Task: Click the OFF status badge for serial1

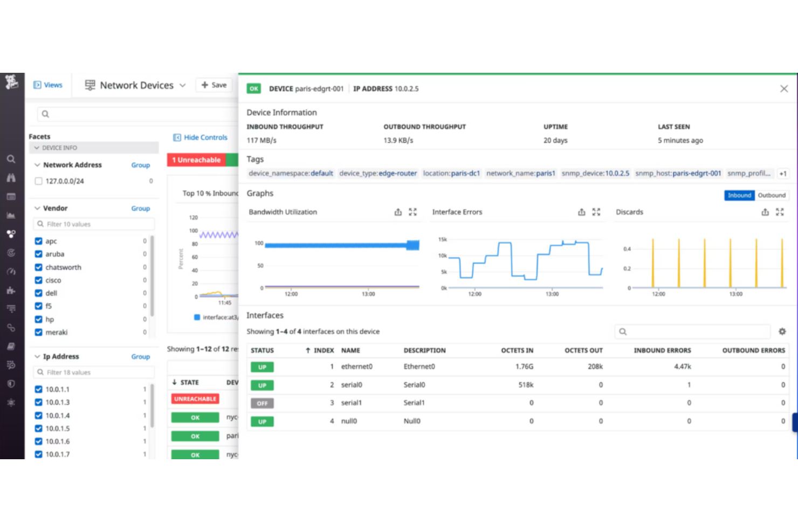Action: point(262,403)
